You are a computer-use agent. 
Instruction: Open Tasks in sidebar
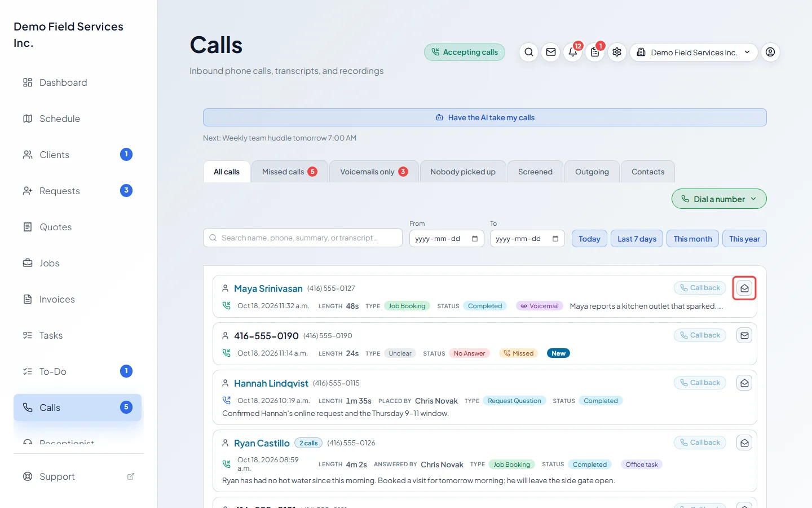(78, 335)
